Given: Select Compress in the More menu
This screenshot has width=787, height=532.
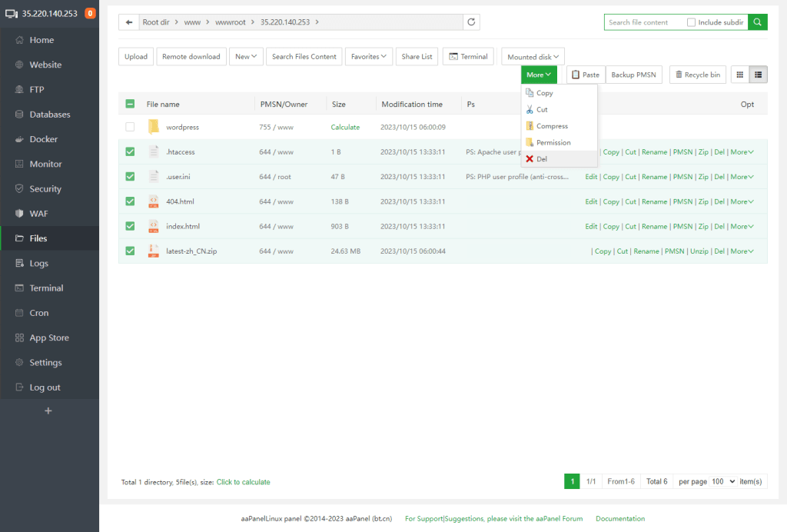Looking at the screenshot, I should point(552,126).
